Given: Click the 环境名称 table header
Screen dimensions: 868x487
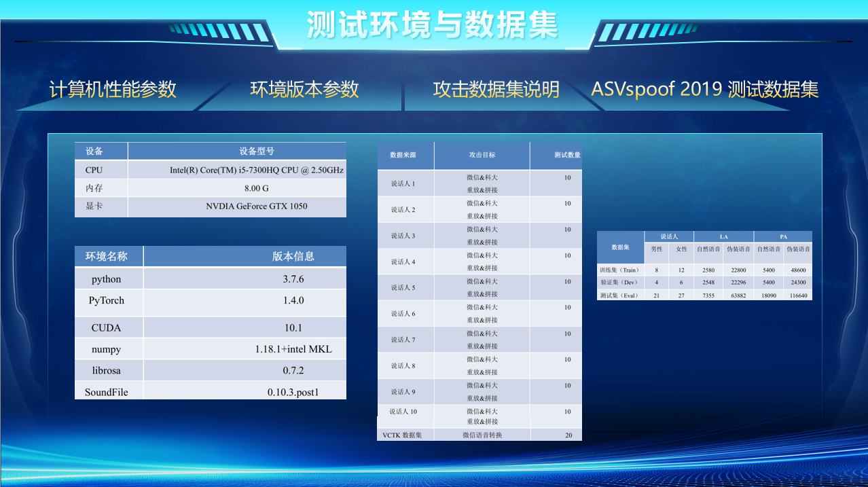Looking at the screenshot, I should point(105,256).
